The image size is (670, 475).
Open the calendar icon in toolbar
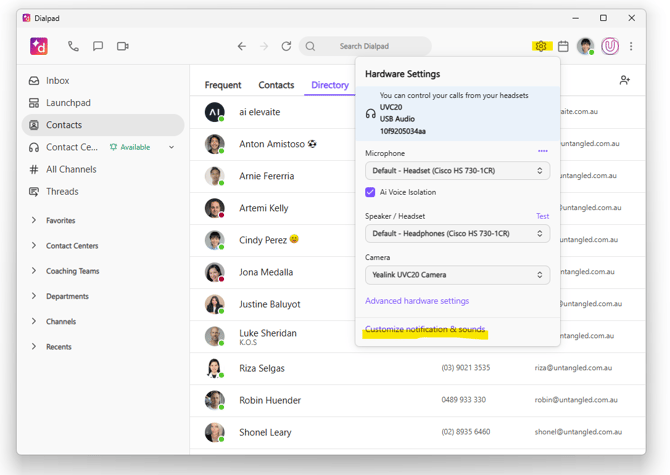pos(563,46)
